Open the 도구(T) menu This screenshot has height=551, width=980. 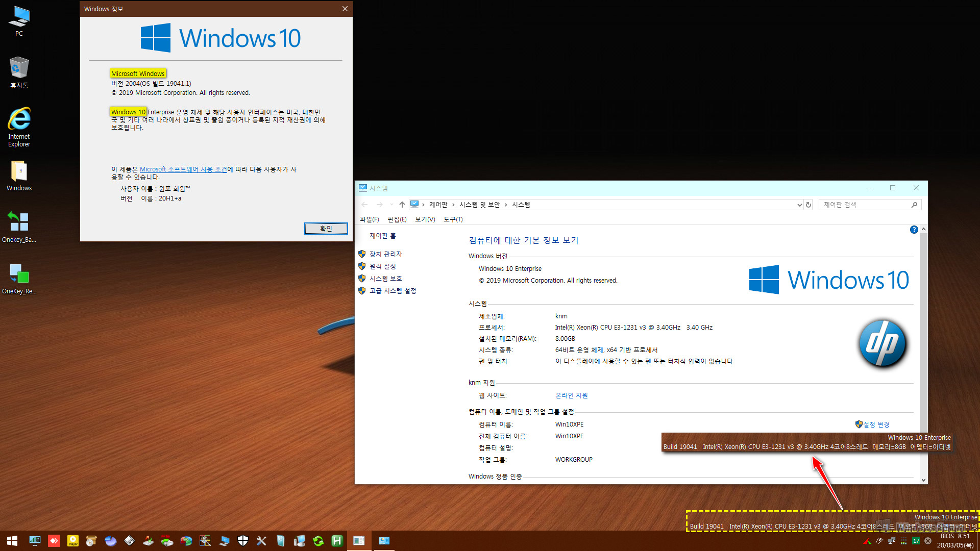coord(453,219)
